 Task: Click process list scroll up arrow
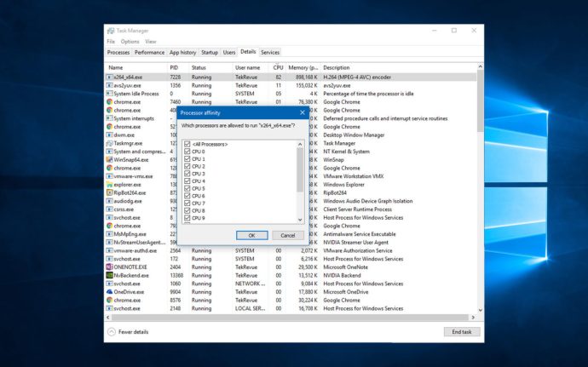coord(481,66)
